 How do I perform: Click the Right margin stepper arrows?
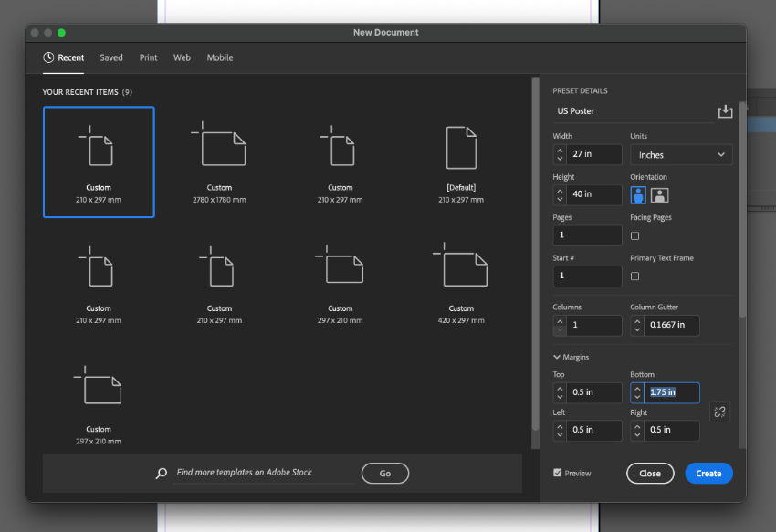tap(637, 430)
